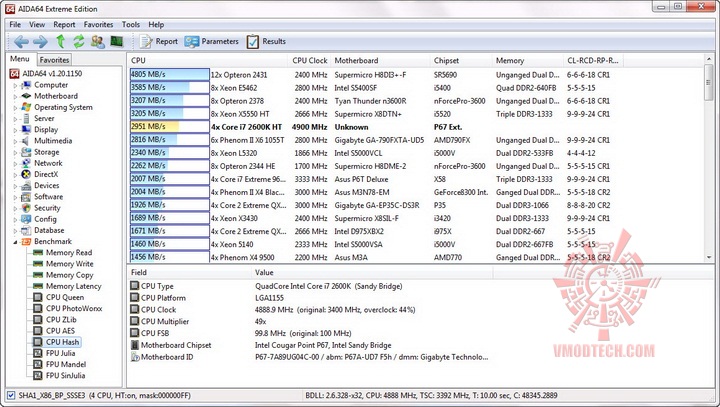Click the green Up arrow toolbar icon

tap(60, 42)
